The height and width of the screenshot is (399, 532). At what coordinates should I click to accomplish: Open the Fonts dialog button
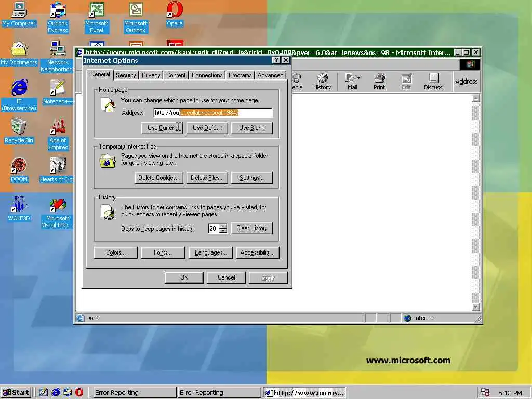(163, 253)
